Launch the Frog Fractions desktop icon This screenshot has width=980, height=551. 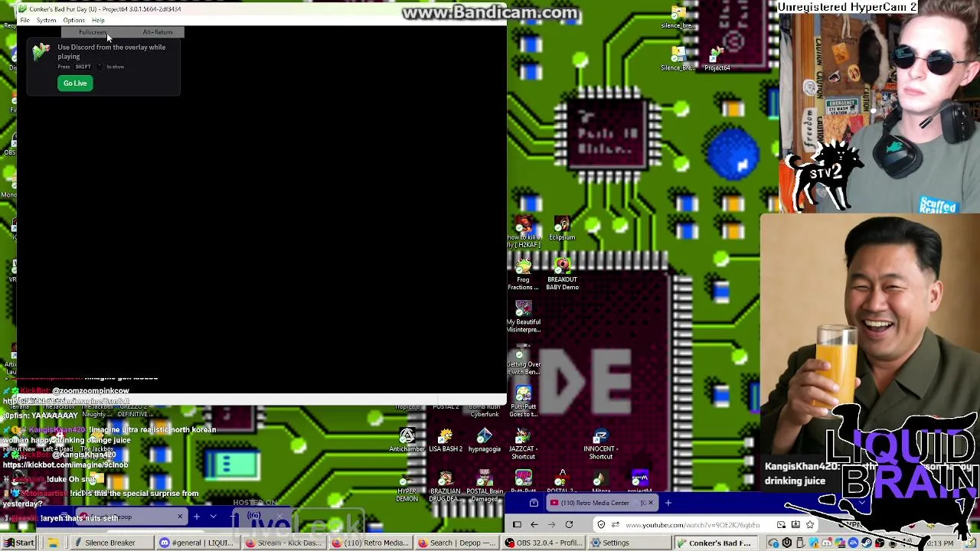click(523, 275)
